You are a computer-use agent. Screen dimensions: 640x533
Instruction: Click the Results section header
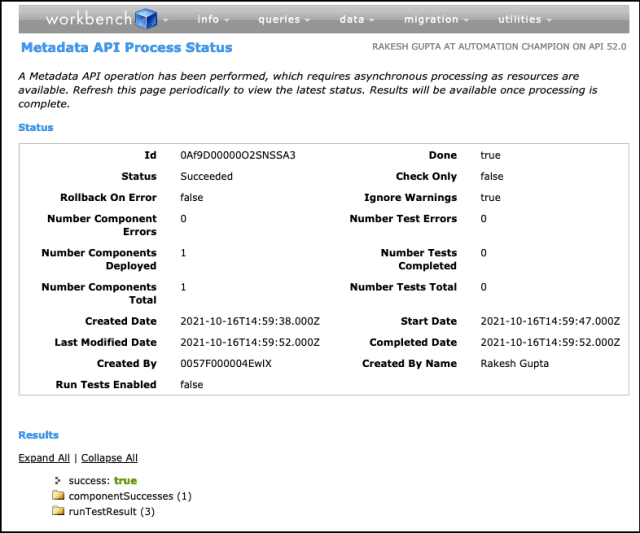coord(38,435)
